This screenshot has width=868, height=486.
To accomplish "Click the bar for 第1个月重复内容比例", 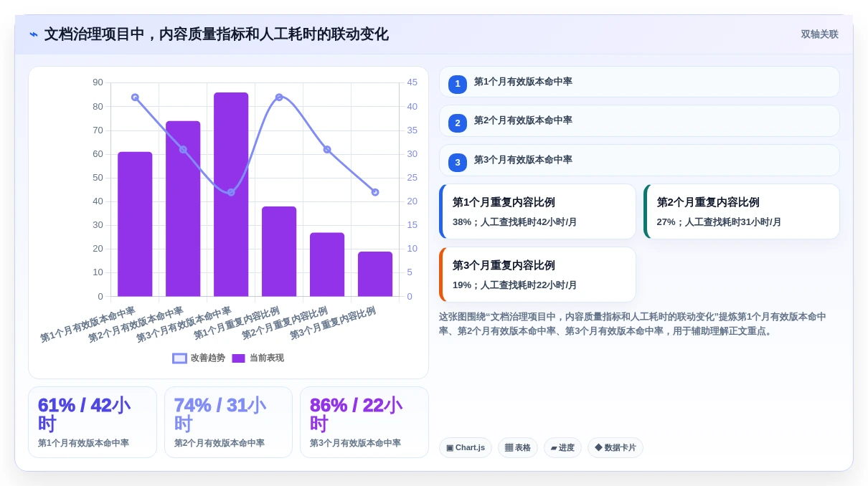I will 279,251.
